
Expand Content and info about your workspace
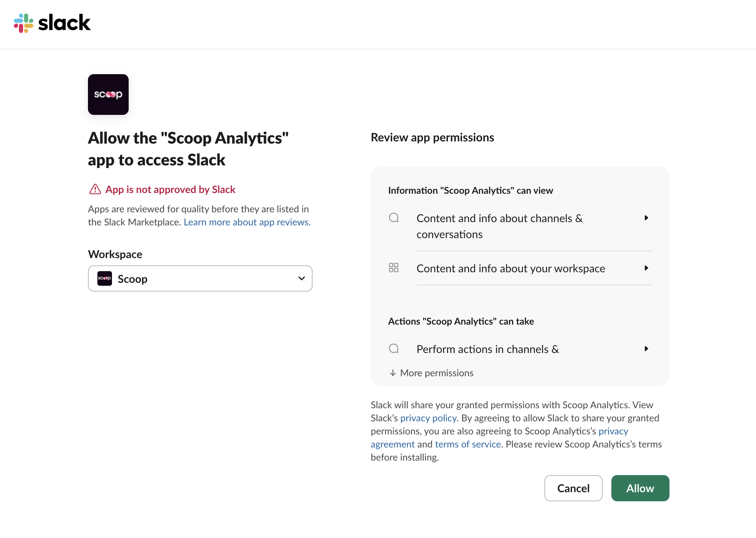pyautogui.click(x=646, y=268)
